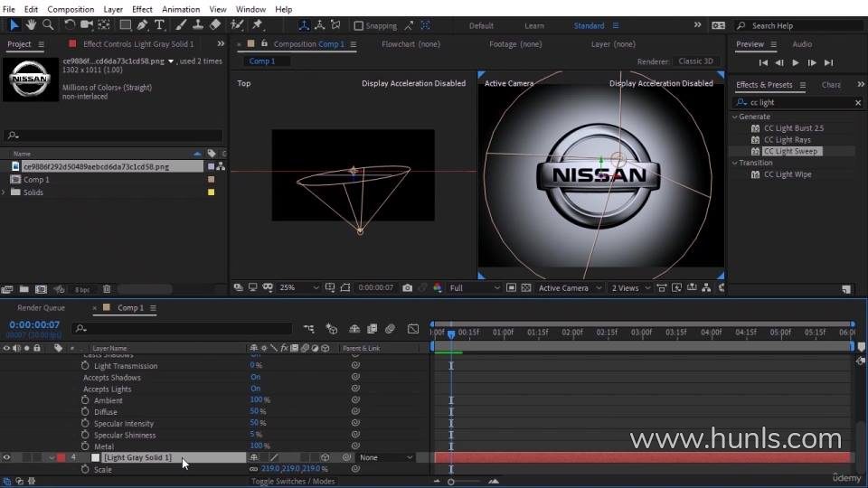Screen dimensions: 868x488
Task: Expand the Solids folder
Action: [x=5, y=192]
